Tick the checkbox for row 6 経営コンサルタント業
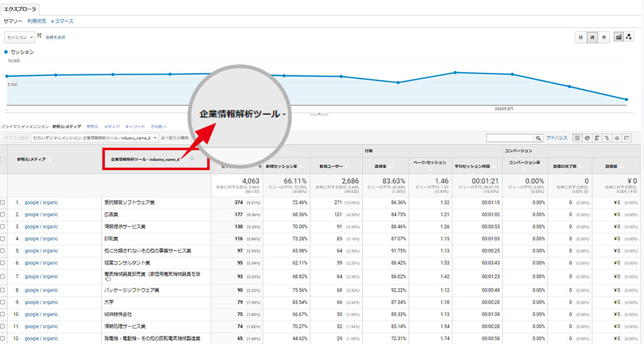The height and width of the screenshot is (344, 644). tap(3, 263)
